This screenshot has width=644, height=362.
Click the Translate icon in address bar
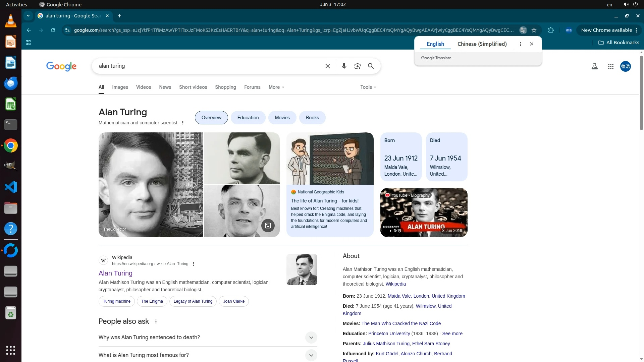pyautogui.click(x=523, y=30)
